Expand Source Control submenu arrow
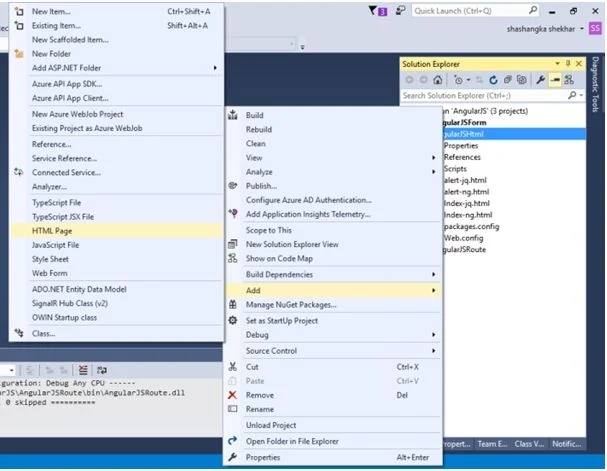This screenshot has width=607, height=471. [x=434, y=351]
